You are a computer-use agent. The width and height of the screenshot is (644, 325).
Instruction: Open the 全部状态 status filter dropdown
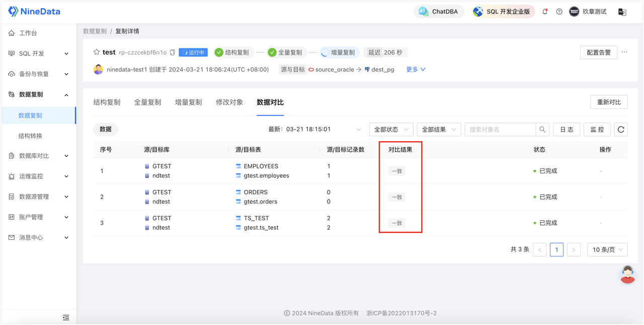(391, 129)
